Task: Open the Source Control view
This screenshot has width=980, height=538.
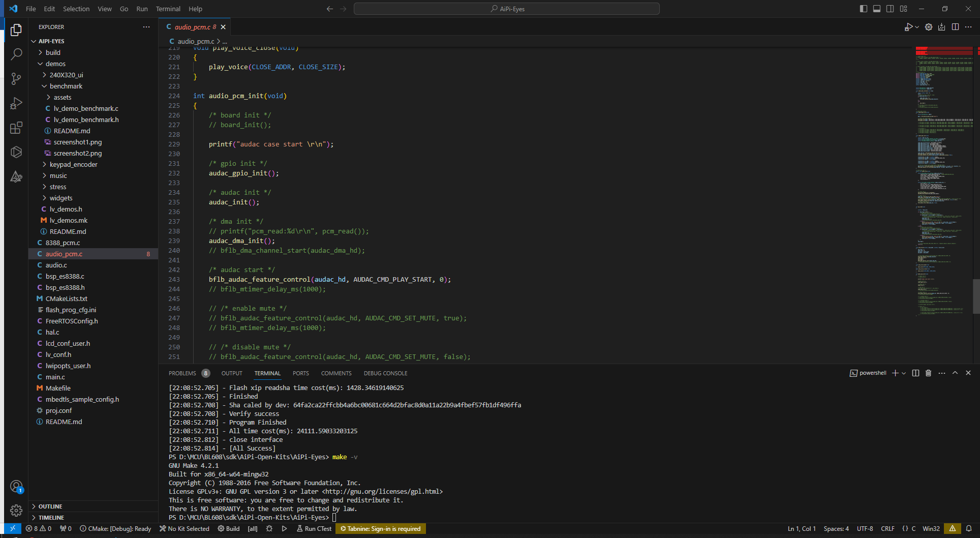Action: point(16,79)
